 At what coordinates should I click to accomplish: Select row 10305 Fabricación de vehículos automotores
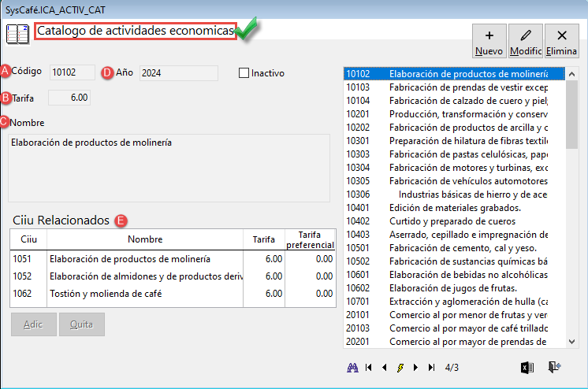point(454,181)
